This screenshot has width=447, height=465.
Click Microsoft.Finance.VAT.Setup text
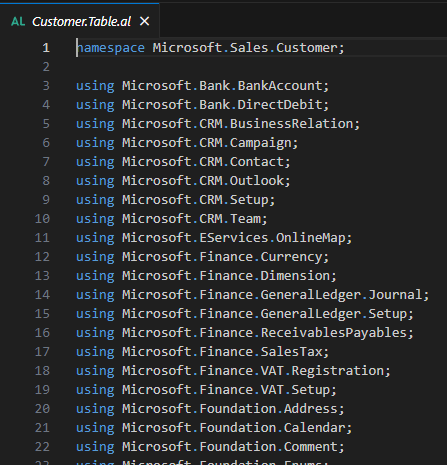tap(226, 390)
